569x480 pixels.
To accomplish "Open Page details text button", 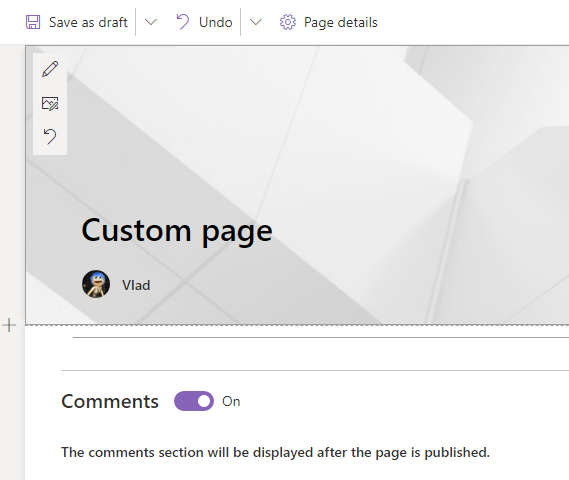I will [341, 22].
